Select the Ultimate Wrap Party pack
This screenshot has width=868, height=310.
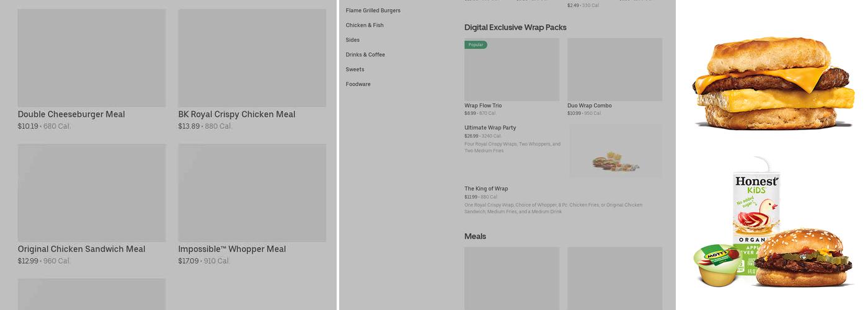tap(490, 128)
